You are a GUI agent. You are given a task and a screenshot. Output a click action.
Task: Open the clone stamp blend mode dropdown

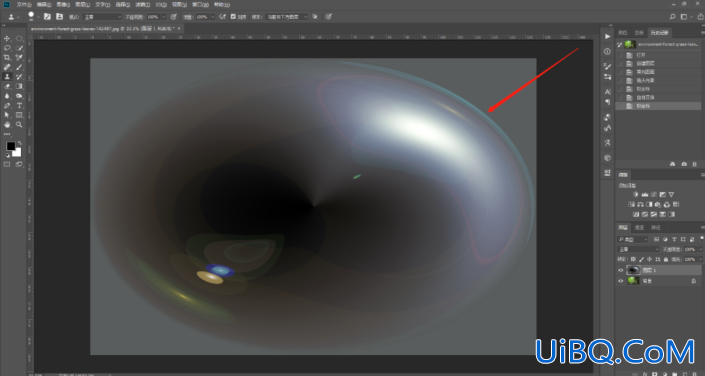102,17
